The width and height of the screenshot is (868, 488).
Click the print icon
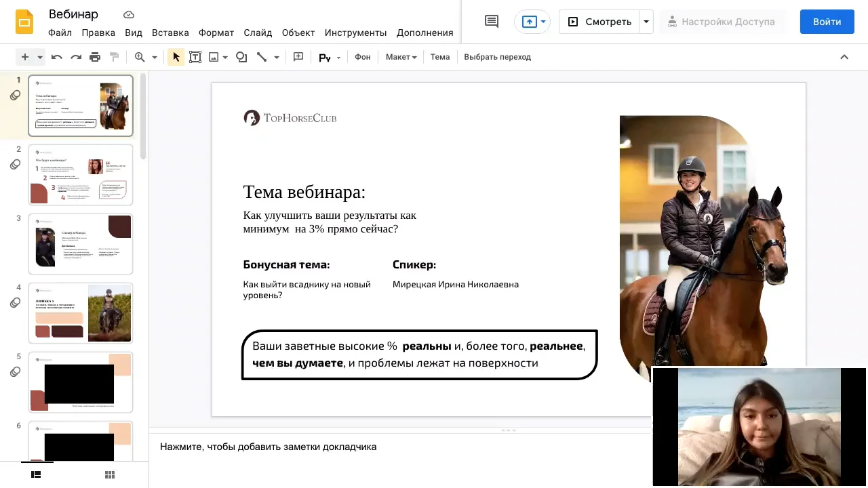95,57
